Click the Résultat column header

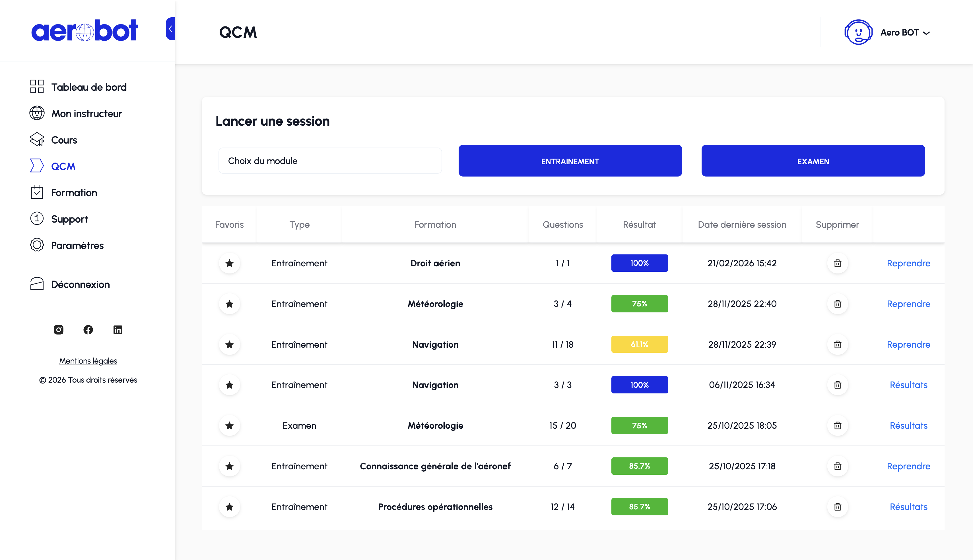coord(639,225)
